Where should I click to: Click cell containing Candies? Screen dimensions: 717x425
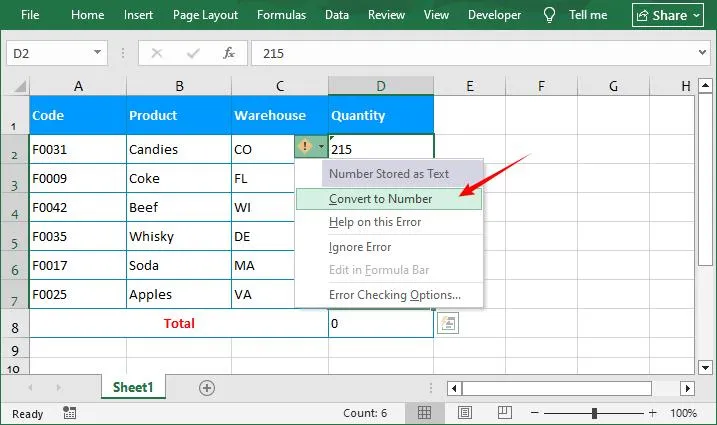[x=179, y=149]
